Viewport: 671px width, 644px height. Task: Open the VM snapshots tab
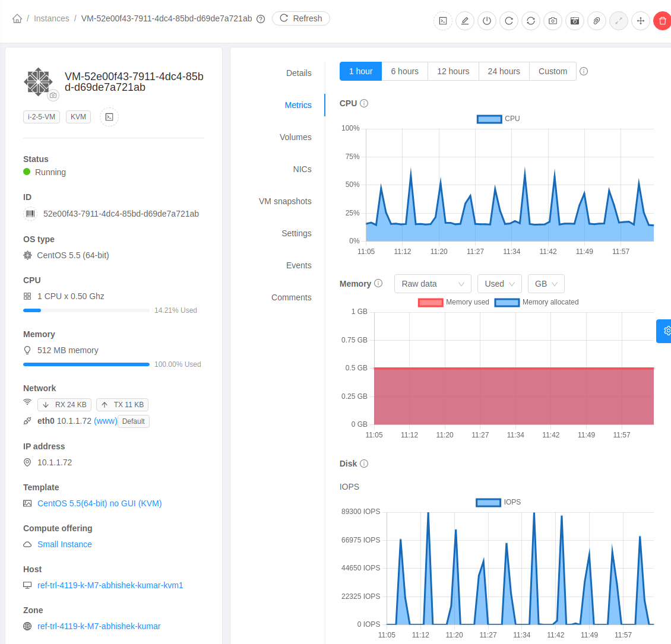click(286, 201)
